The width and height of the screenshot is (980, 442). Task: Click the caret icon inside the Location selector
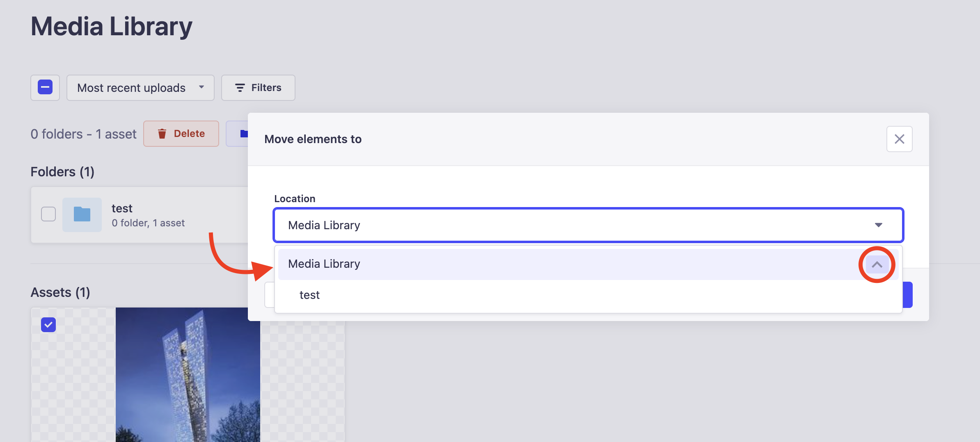[878, 225]
